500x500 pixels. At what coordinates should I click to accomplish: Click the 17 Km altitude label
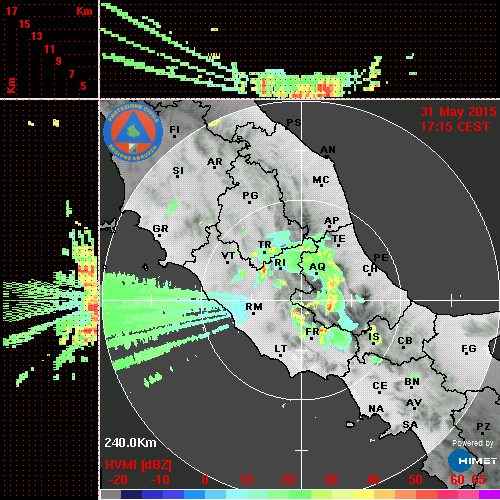point(11,11)
